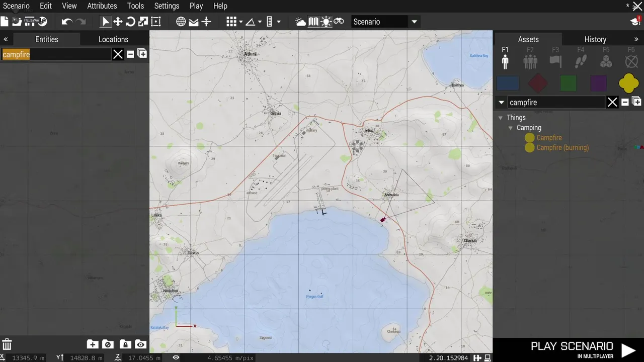
Task: Select Campfire (burning) asset
Action: pyautogui.click(x=562, y=148)
